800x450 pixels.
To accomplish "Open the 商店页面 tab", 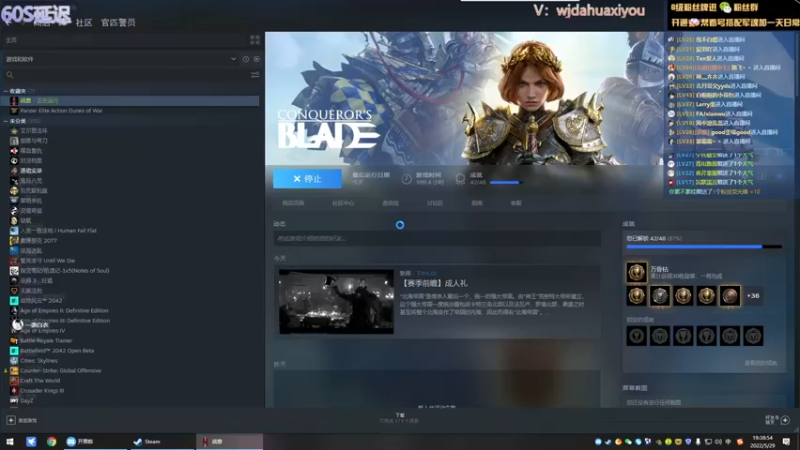I will pyautogui.click(x=293, y=203).
